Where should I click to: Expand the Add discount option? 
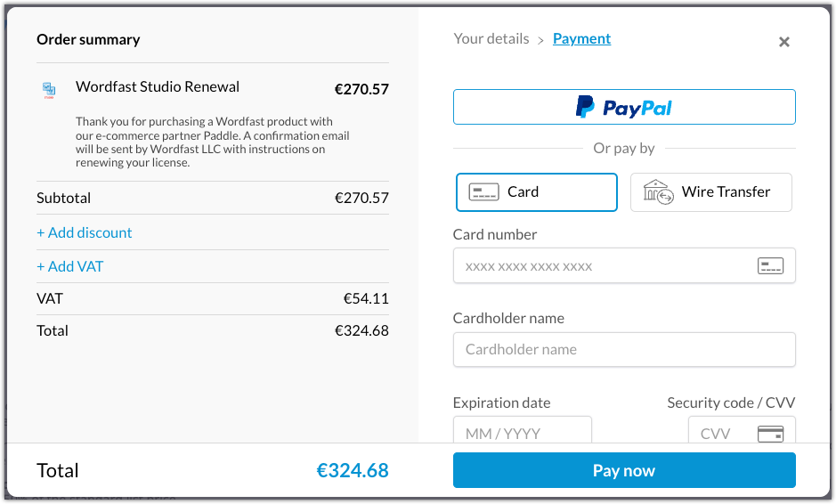(x=85, y=232)
